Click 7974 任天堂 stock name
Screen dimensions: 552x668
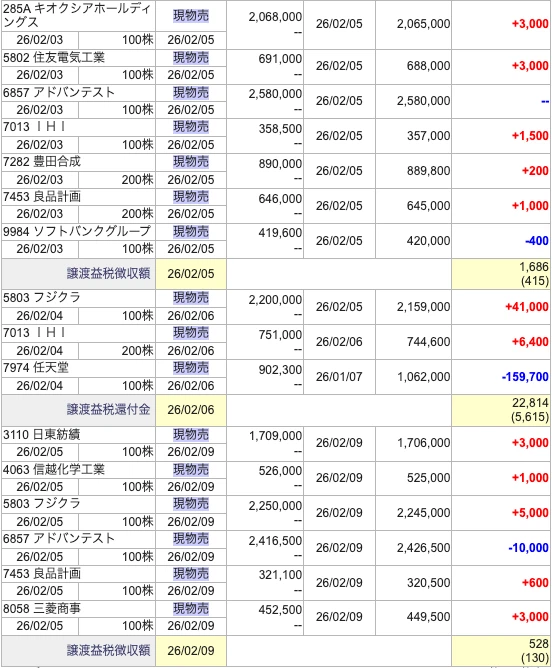(36, 368)
